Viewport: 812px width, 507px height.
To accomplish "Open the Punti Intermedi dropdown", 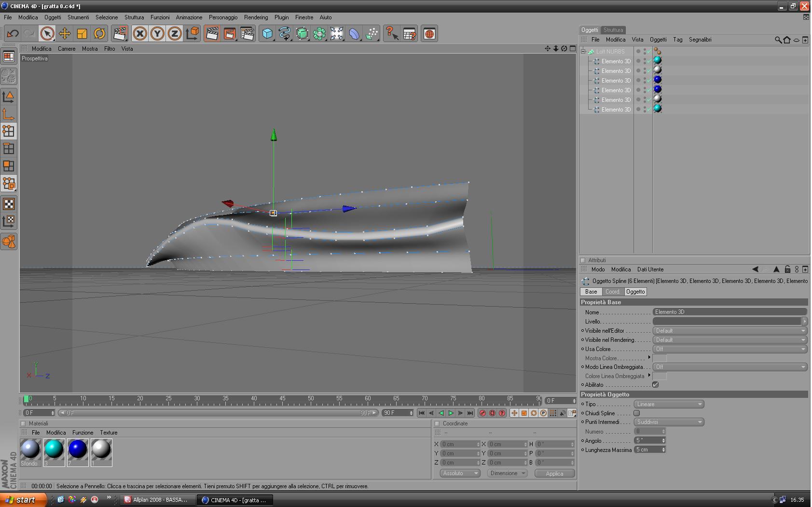I will [x=669, y=422].
